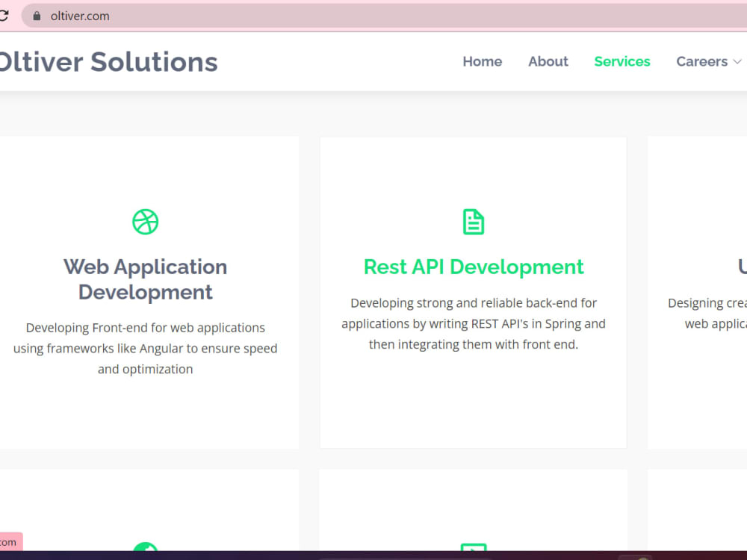This screenshot has height=560, width=747.
Task: Select the Services nav item
Action: pos(622,61)
